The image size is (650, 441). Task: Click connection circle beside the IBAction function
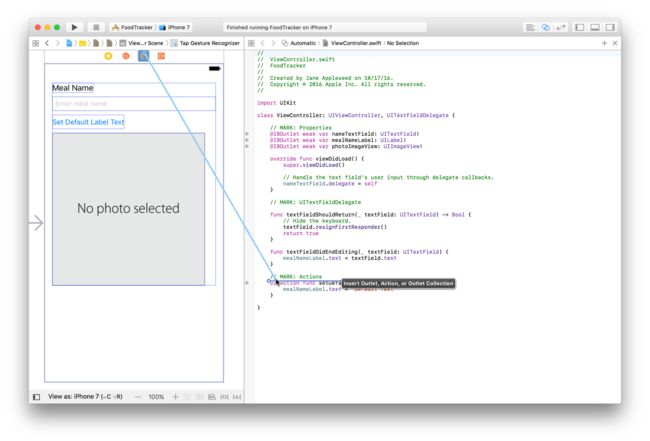pos(247,283)
